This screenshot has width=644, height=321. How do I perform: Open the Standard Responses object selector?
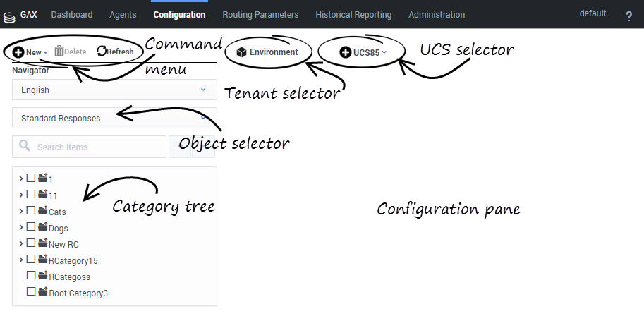[x=114, y=119]
